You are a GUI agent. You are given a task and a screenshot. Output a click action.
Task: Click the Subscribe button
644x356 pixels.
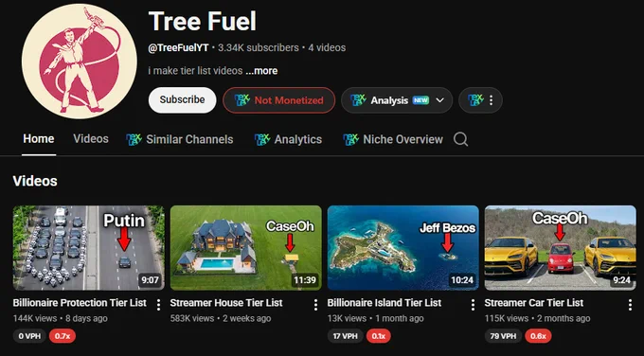point(183,99)
